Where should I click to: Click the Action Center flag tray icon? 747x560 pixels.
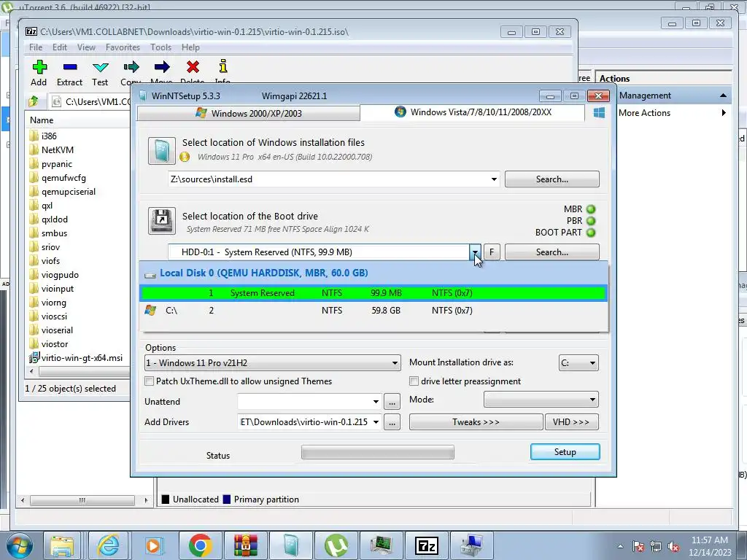click(x=638, y=546)
